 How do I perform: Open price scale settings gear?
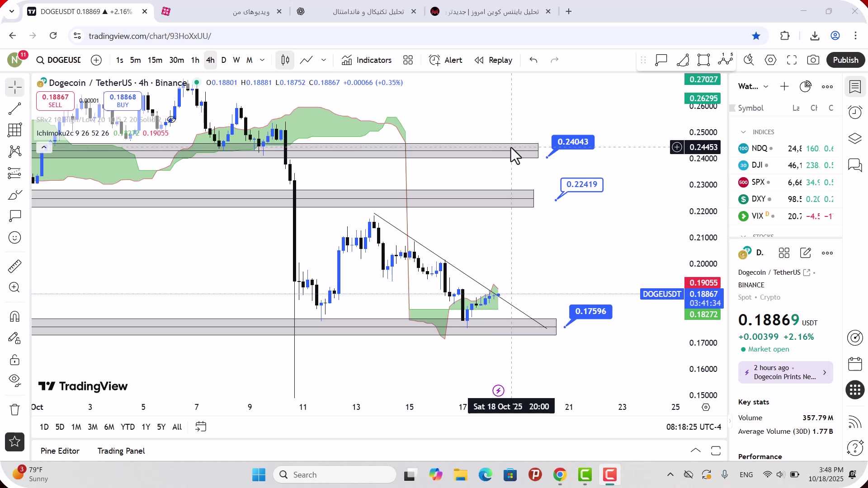(x=706, y=407)
